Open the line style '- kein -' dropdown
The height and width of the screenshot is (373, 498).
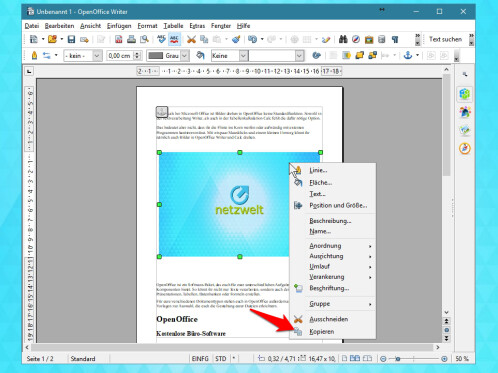(97, 56)
